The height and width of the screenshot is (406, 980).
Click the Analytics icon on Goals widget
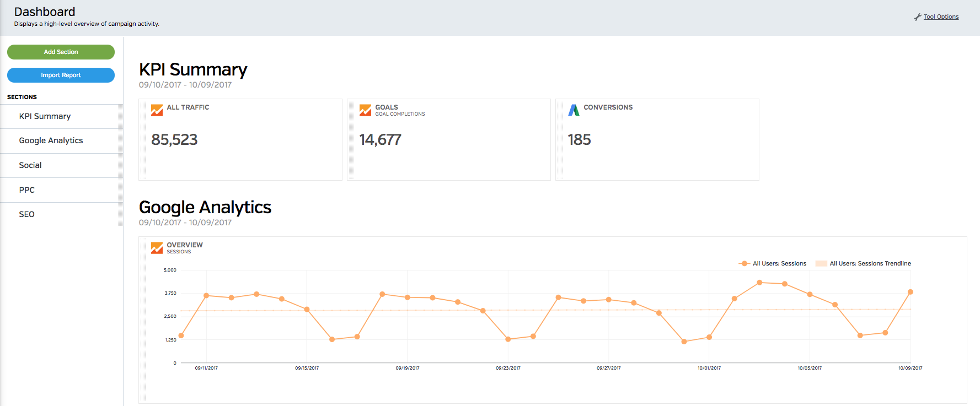click(x=365, y=110)
